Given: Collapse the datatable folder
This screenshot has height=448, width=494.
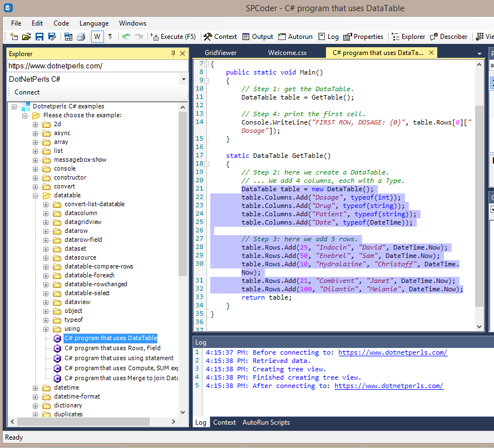Looking at the screenshot, I should click(35, 196).
